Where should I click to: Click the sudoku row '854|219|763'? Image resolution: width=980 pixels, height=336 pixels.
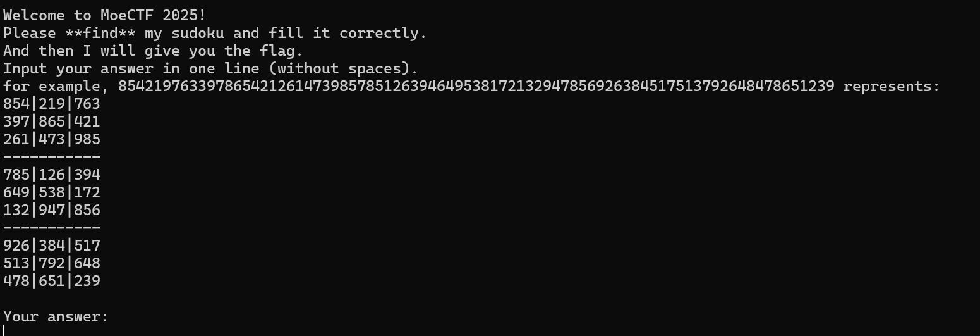tap(52, 104)
